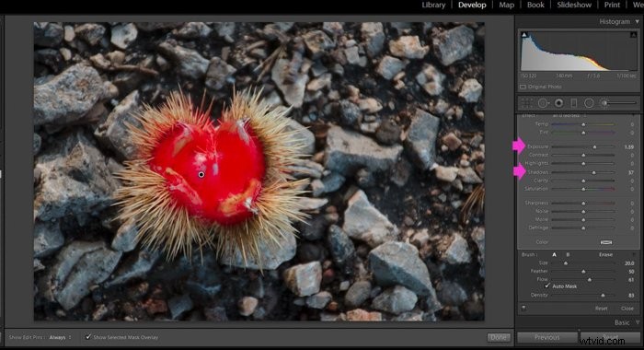Select brush preset B

pos(568,254)
